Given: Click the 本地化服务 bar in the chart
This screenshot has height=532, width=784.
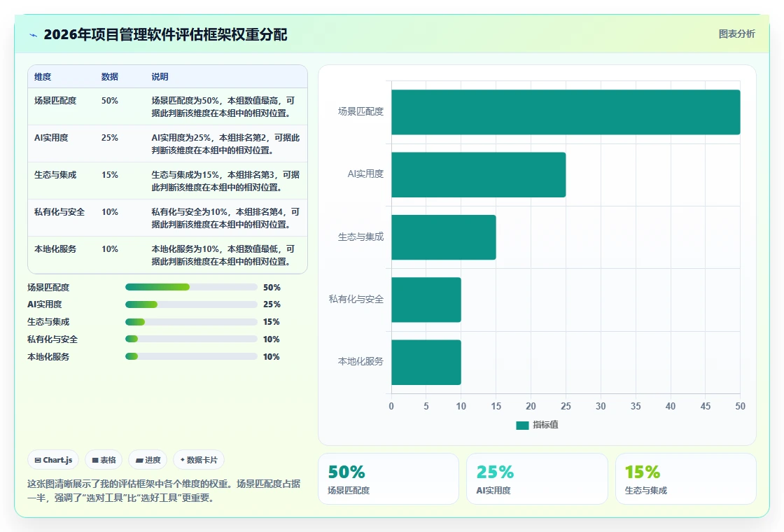Looking at the screenshot, I should 426,362.
